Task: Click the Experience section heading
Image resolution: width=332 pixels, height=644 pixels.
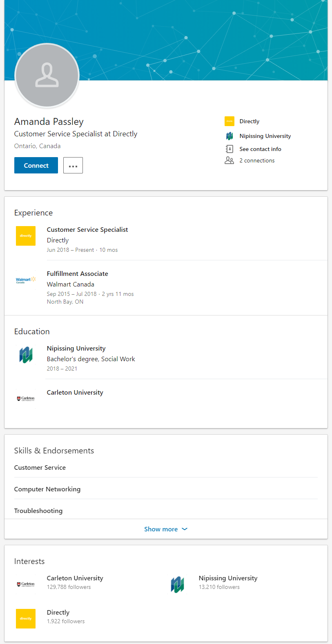Action: [33, 213]
